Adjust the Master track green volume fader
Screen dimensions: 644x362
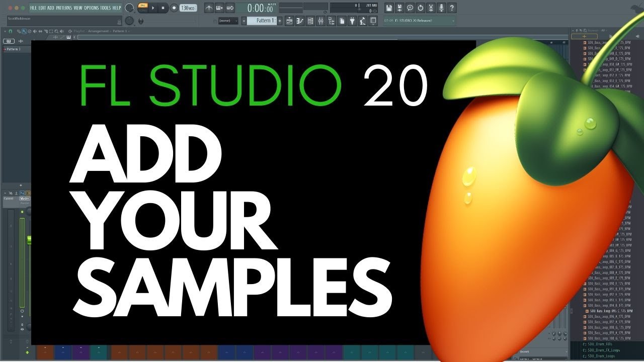click(29, 240)
